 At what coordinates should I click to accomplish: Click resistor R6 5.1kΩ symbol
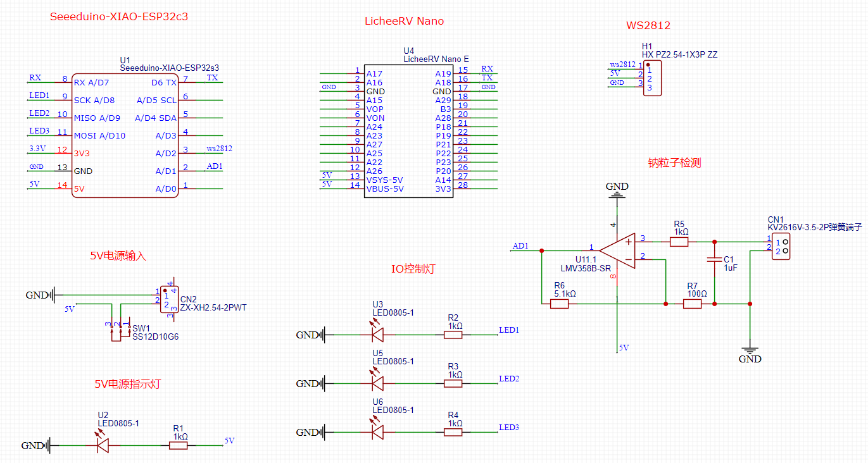click(559, 304)
